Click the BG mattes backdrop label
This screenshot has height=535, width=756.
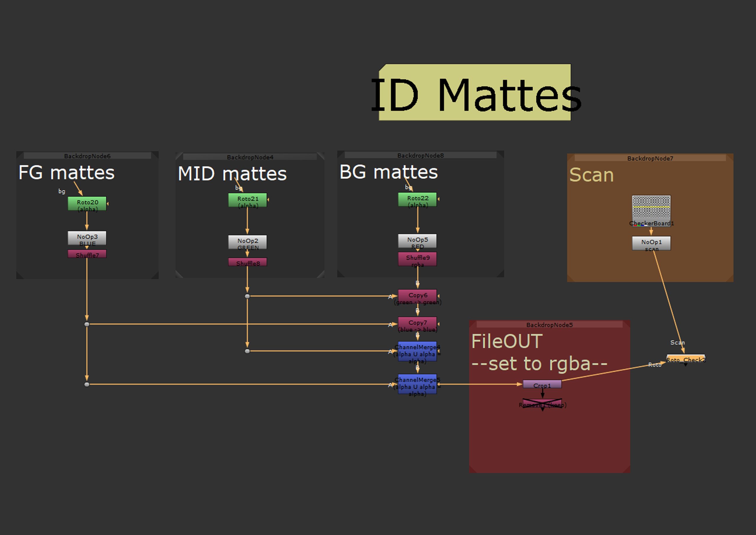[x=389, y=172]
